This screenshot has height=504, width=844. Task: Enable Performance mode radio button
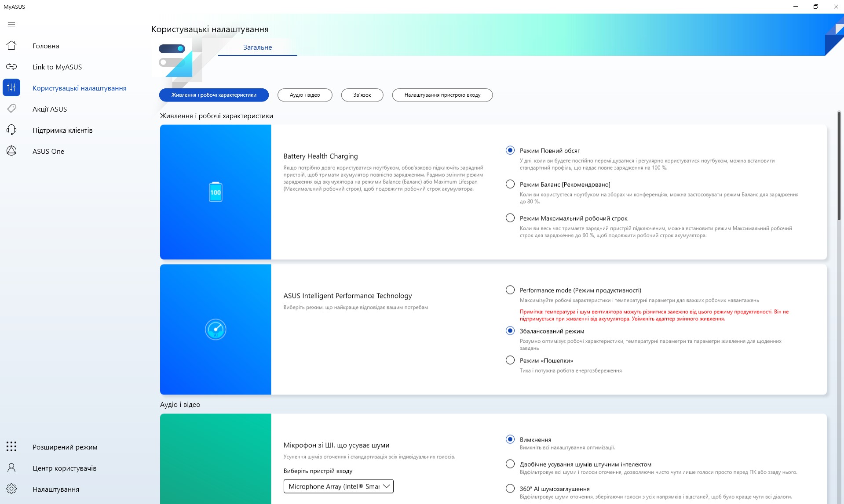point(510,290)
